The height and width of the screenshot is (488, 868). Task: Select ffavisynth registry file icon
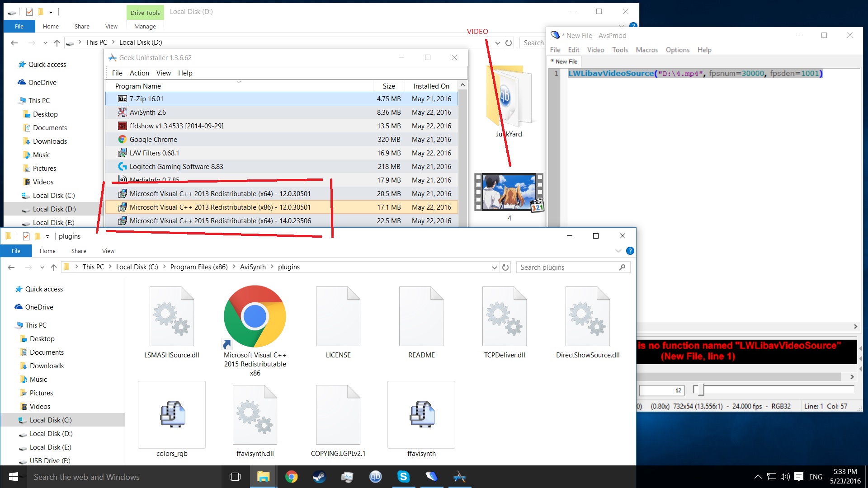[421, 415]
